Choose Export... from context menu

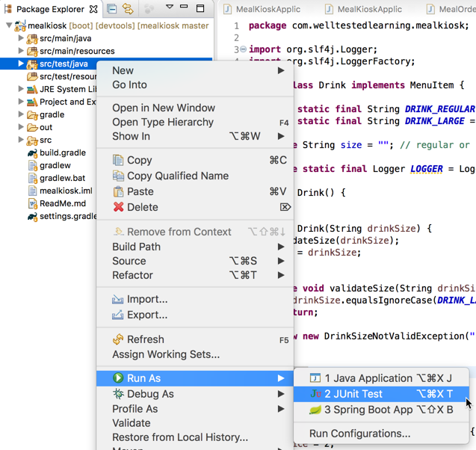coord(195,315)
